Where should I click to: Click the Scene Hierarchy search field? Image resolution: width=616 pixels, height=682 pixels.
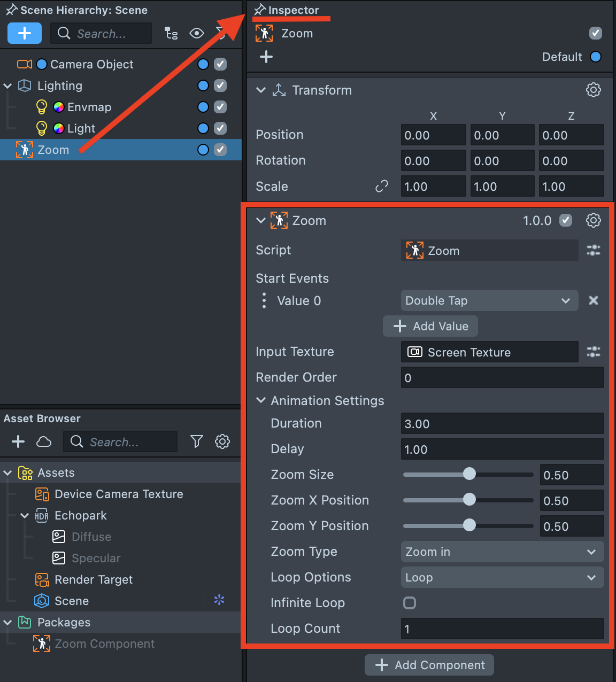[101, 33]
